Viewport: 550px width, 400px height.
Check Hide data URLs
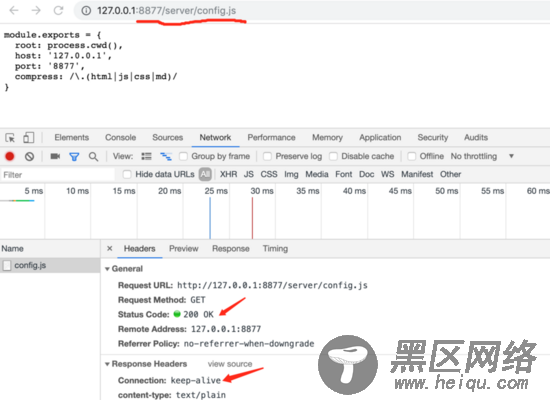[x=127, y=174]
